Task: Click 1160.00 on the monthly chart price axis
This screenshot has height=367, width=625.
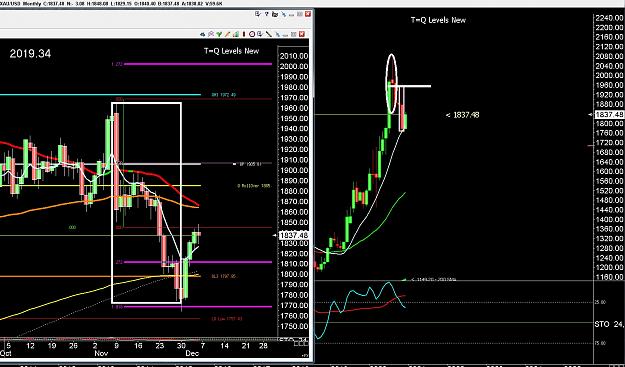Action: coord(609,276)
